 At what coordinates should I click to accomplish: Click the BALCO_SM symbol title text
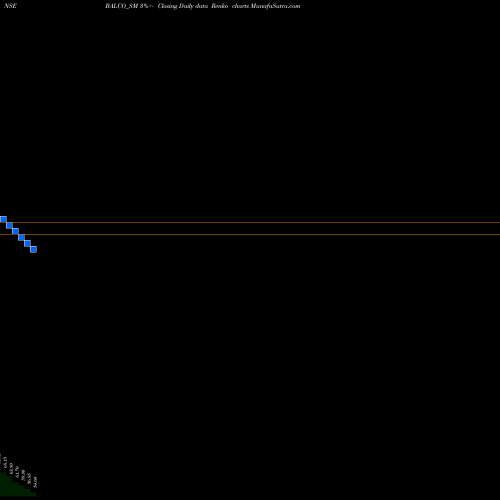122,6
